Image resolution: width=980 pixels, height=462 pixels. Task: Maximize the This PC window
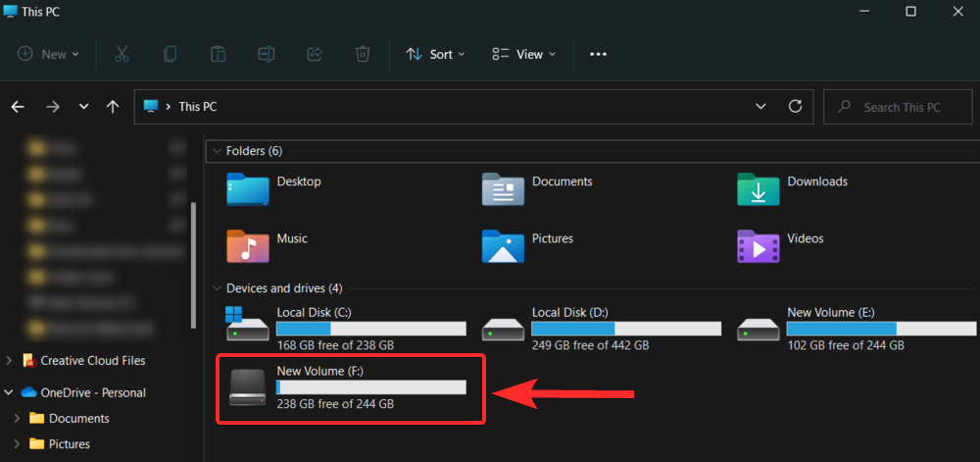click(x=910, y=11)
